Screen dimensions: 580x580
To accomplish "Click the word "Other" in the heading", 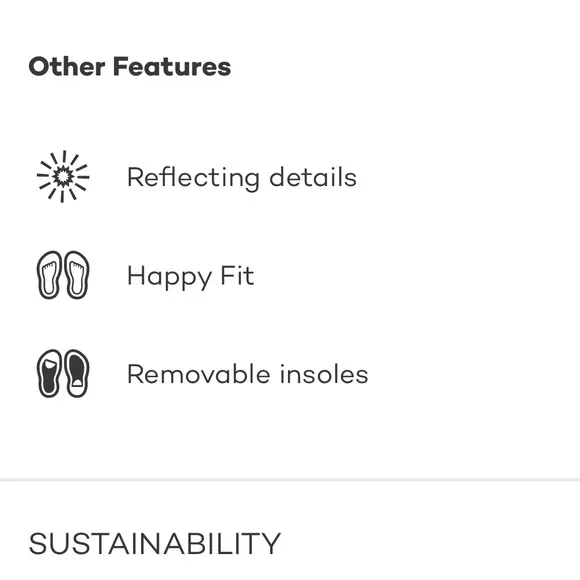I will tap(67, 67).
